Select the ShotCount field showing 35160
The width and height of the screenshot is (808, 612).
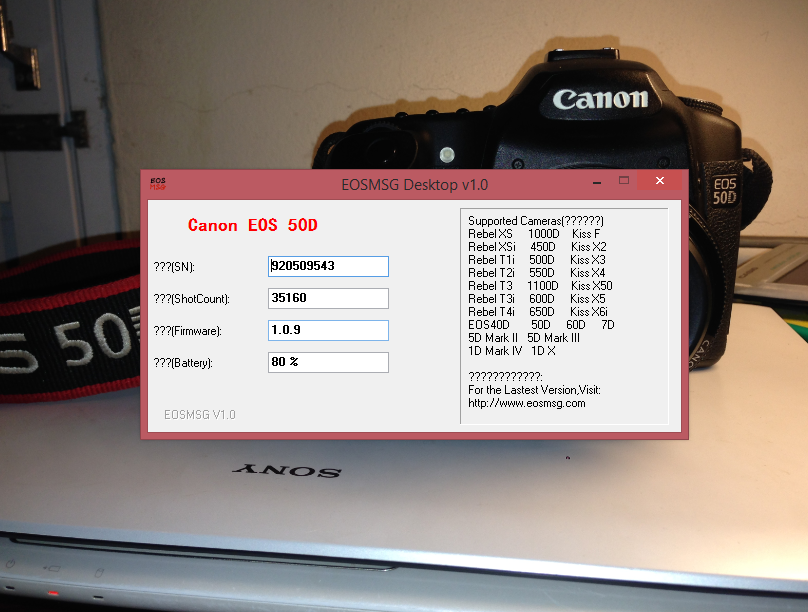[x=328, y=298]
